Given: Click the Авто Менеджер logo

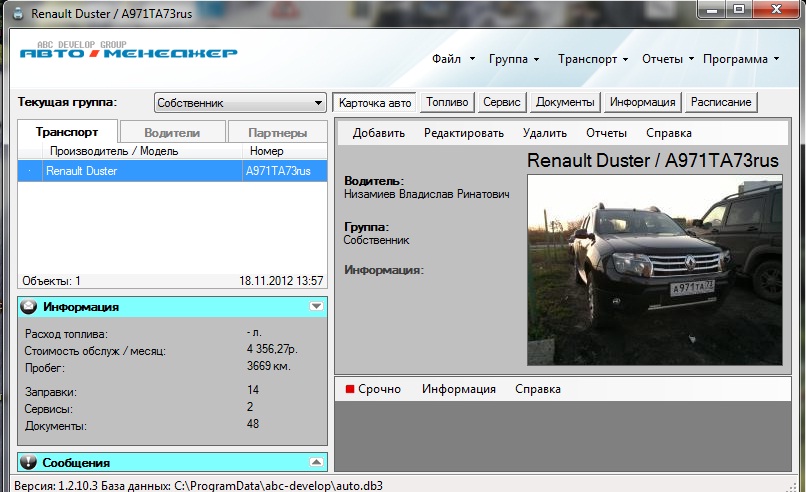Looking at the screenshot, I should [128, 51].
